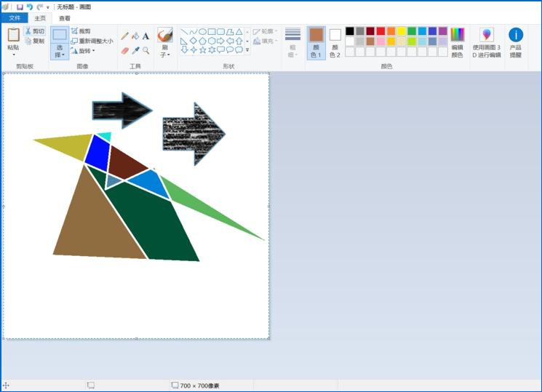Select the Curve shape
The image size is (542, 392).
(194, 32)
